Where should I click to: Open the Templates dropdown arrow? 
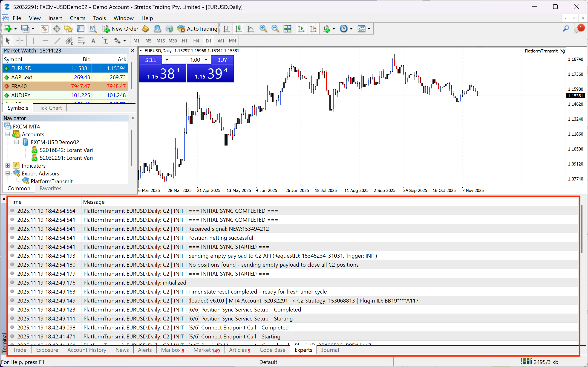pyautogui.click(x=369, y=29)
